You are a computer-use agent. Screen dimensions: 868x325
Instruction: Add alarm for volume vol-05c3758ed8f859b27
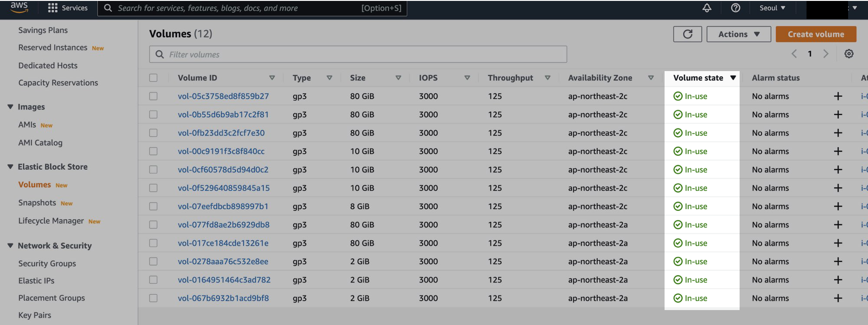click(838, 96)
